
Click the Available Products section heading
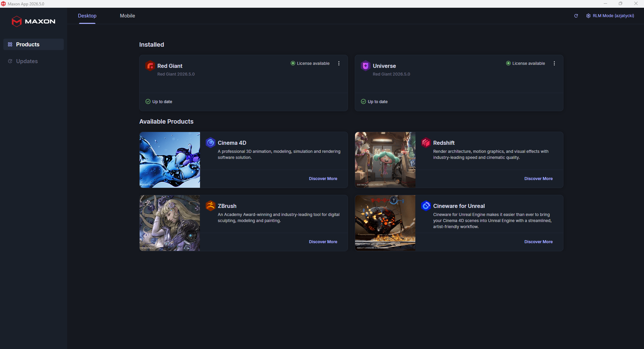pos(166,122)
